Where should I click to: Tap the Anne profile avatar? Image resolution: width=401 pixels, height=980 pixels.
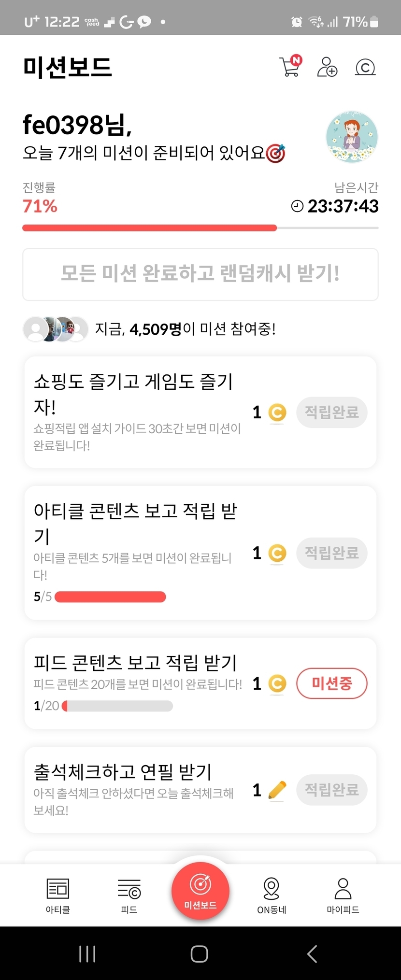click(352, 138)
